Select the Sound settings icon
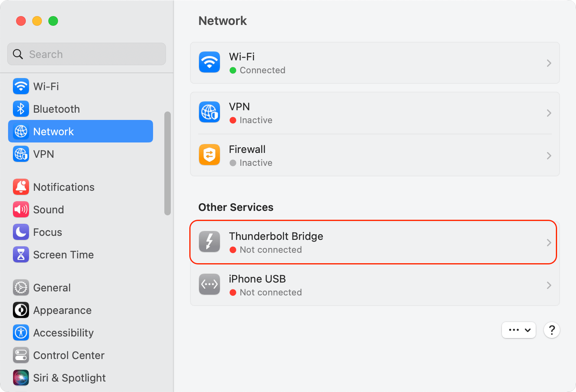Screen dimensions: 576x392 [21, 209]
